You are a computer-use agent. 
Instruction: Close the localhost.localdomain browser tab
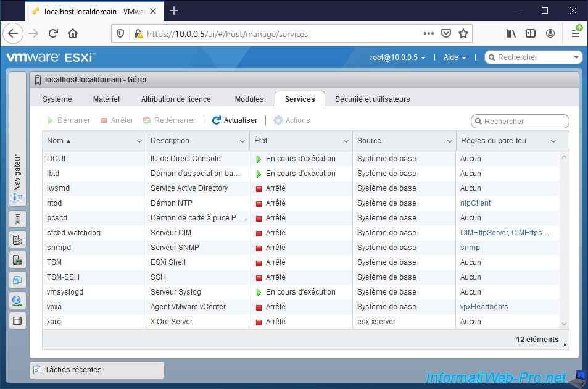(153, 11)
